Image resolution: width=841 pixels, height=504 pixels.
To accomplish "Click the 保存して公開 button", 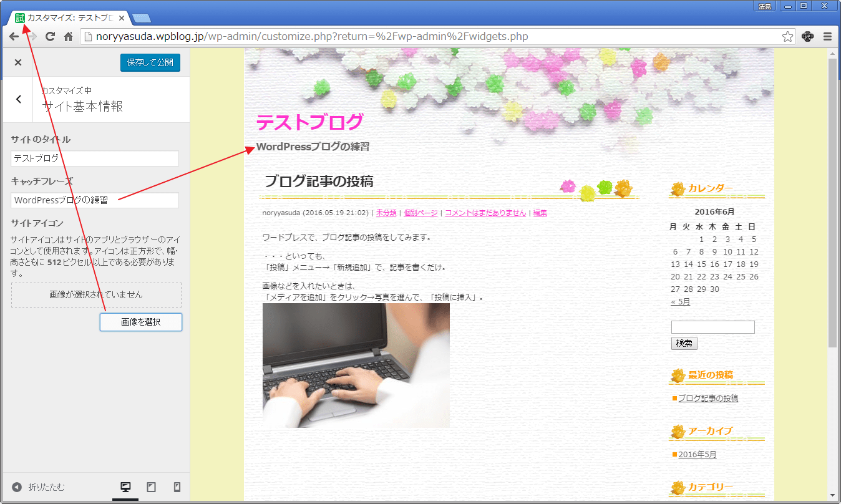I will click(x=150, y=62).
